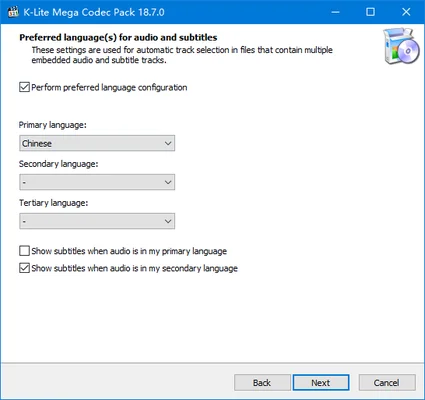425x400 pixels.
Task: Uncheck Perform preferred language configuration
Action: pyautogui.click(x=24, y=87)
